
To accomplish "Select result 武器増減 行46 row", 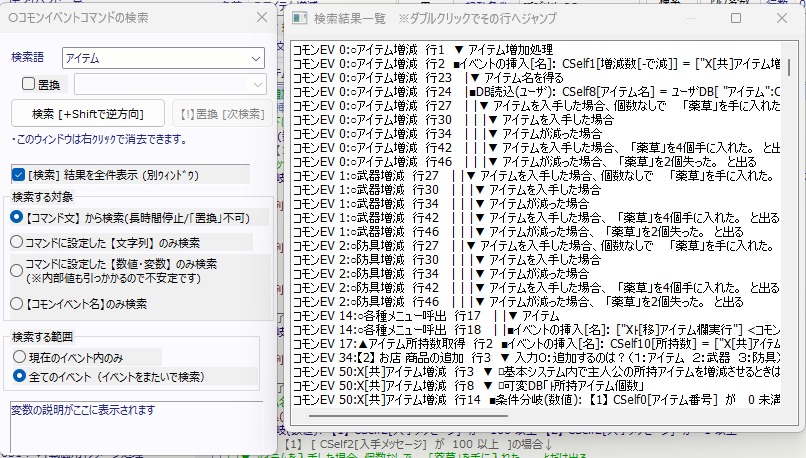I will click(x=537, y=232).
